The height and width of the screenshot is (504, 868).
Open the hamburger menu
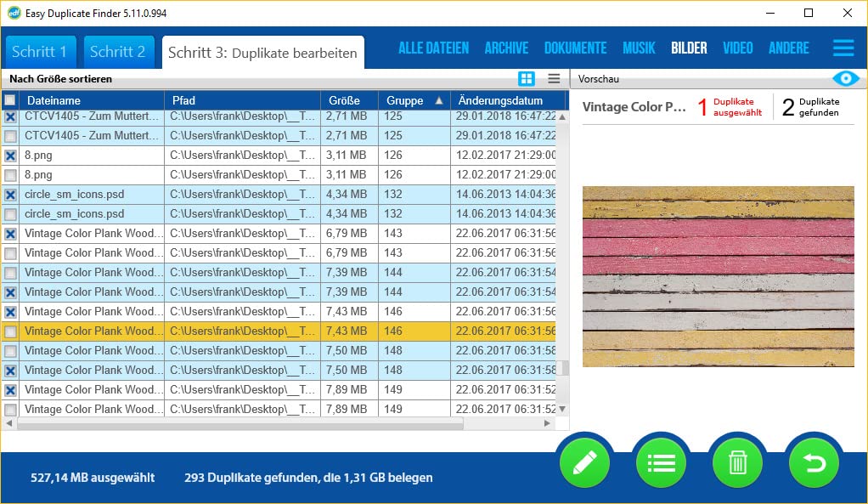tap(843, 48)
